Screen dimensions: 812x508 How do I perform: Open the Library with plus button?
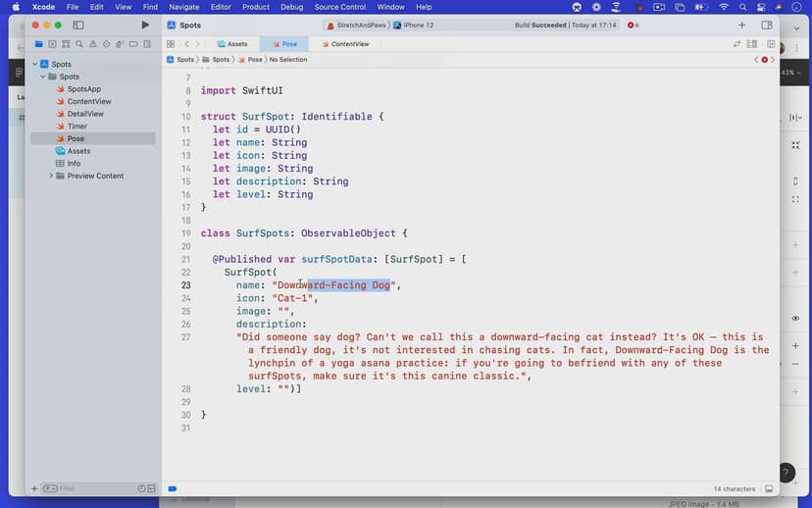pos(741,25)
